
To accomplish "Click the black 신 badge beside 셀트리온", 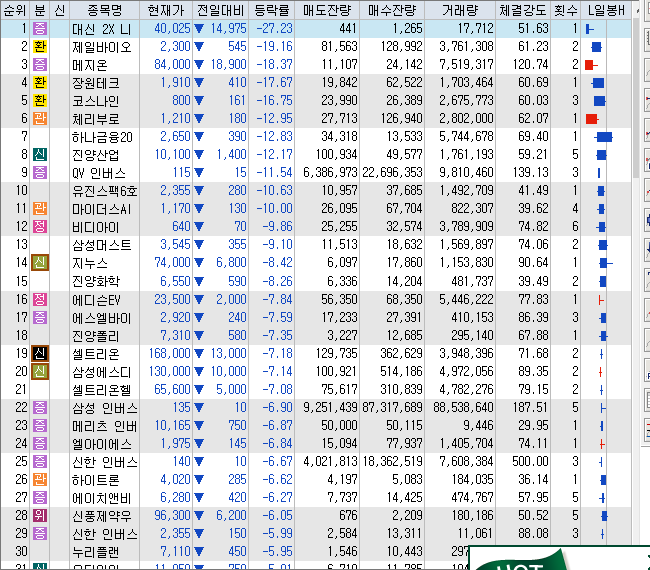I will [40, 354].
